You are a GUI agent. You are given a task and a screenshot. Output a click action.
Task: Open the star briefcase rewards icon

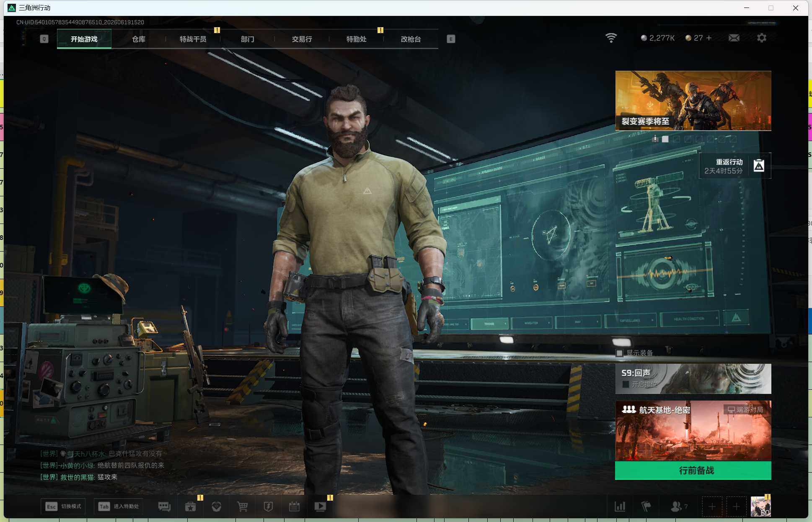[x=191, y=507]
